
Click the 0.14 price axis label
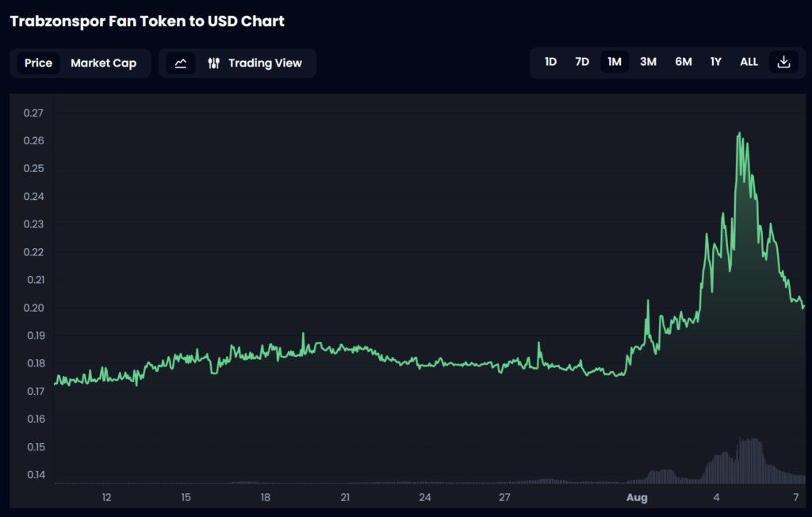pyautogui.click(x=36, y=474)
